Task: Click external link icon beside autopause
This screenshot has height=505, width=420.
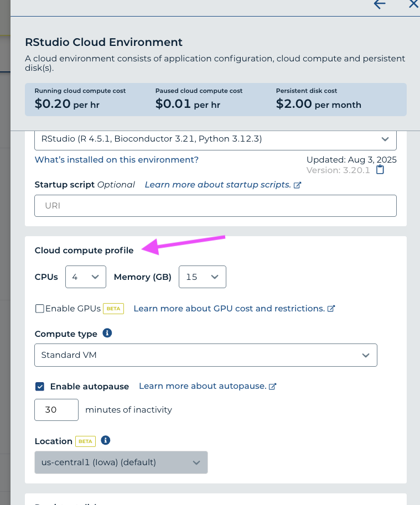Action: click(x=272, y=386)
